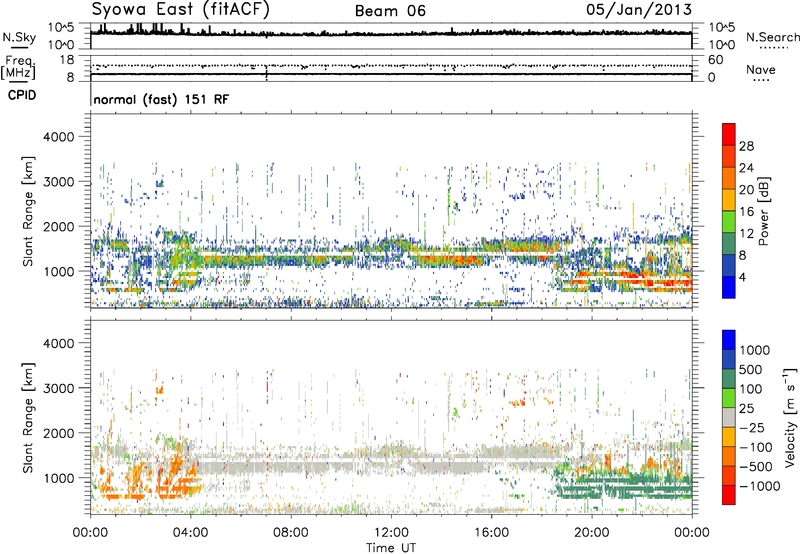
Task: Click the "20:00" time axis label
Action: [591, 533]
